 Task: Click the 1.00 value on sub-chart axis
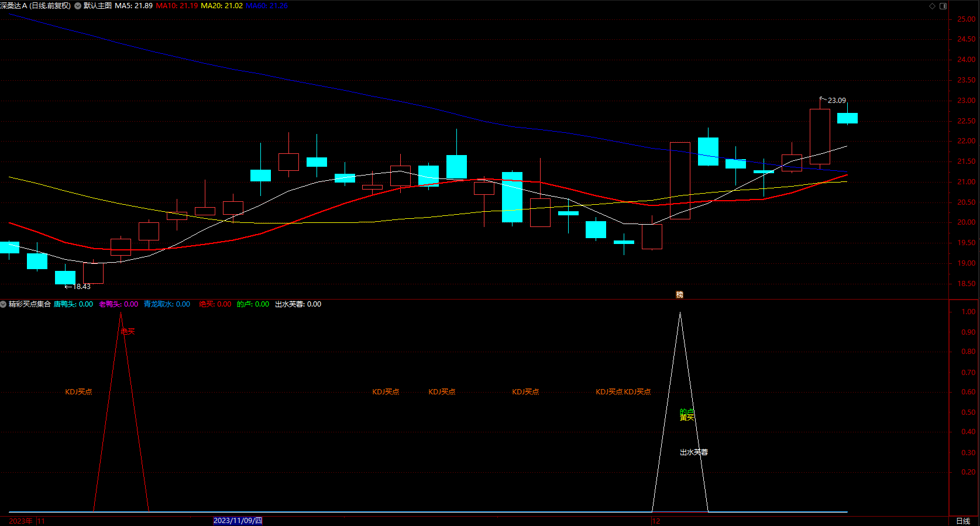pos(968,312)
